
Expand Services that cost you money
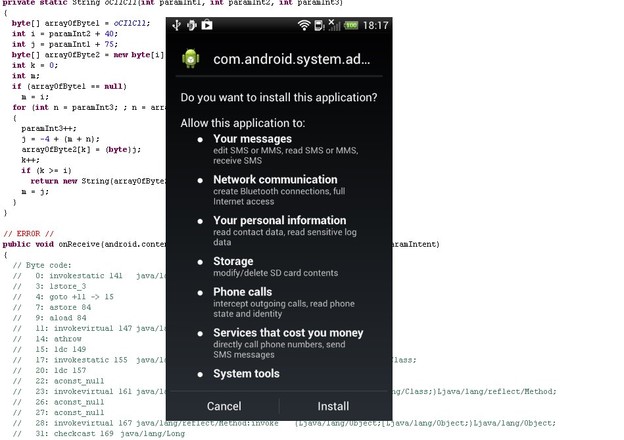point(288,333)
